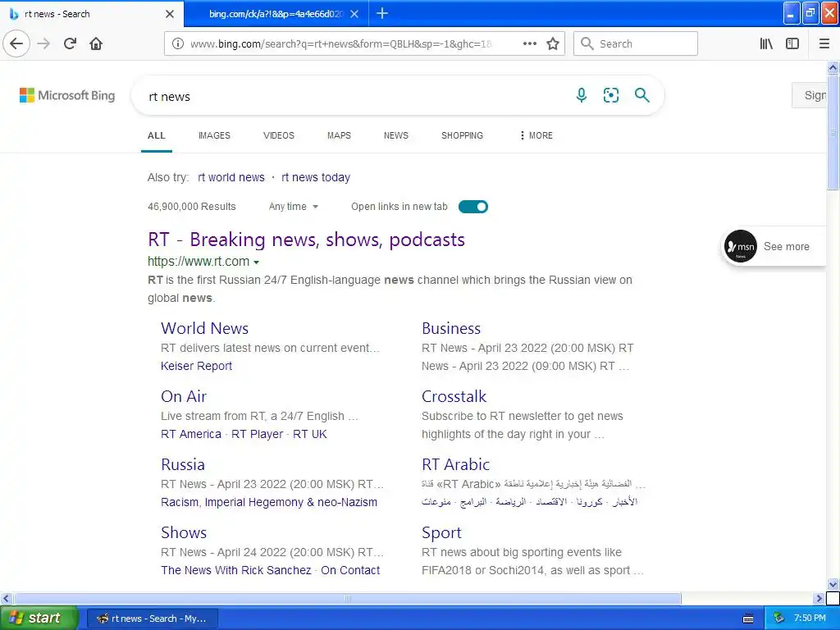The height and width of the screenshot is (630, 840).
Task: Expand the Any time filter dropdown
Action: coord(294,207)
